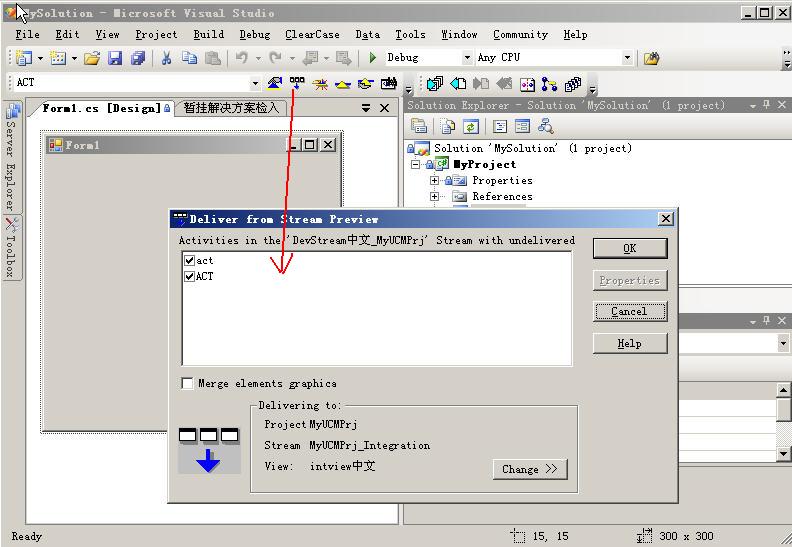Collapse the MyProject tree node
Image resolution: width=792 pixels, height=547 pixels.
point(415,164)
